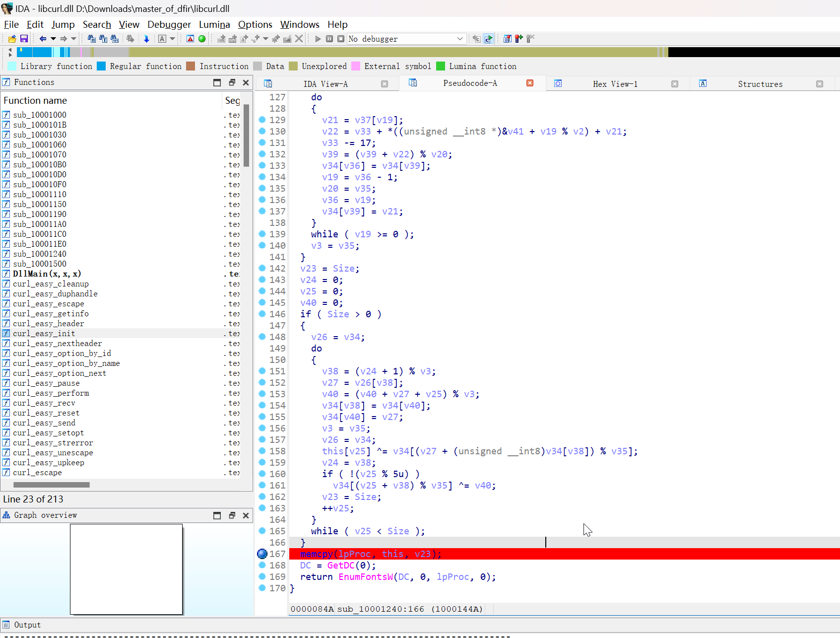Terminate the process with the stop button

[341, 39]
